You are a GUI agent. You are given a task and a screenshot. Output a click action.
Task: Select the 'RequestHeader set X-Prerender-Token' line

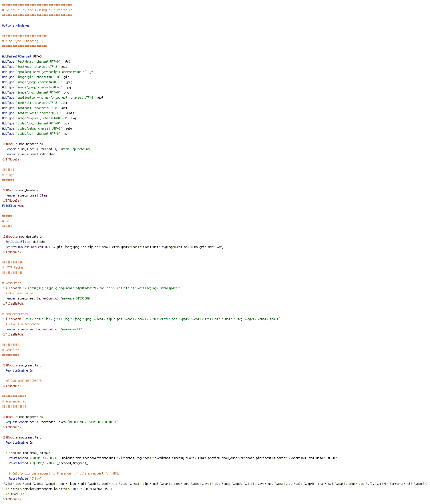(x=62, y=422)
